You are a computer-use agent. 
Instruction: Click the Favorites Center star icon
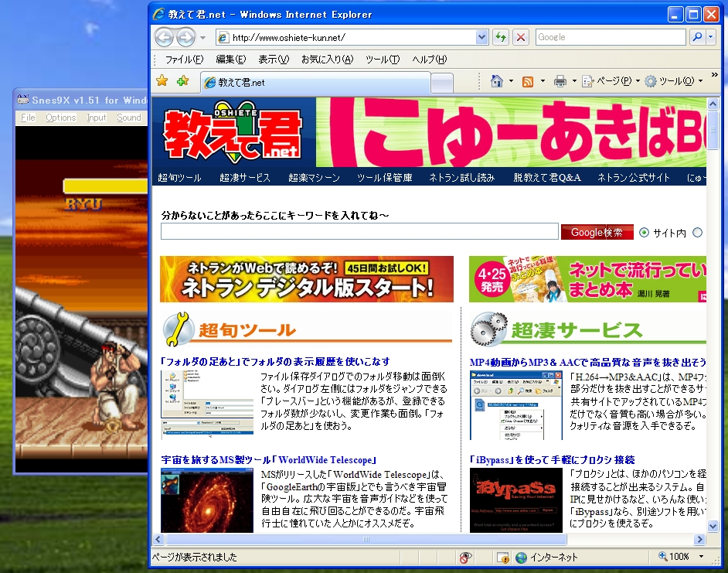coord(162,81)
